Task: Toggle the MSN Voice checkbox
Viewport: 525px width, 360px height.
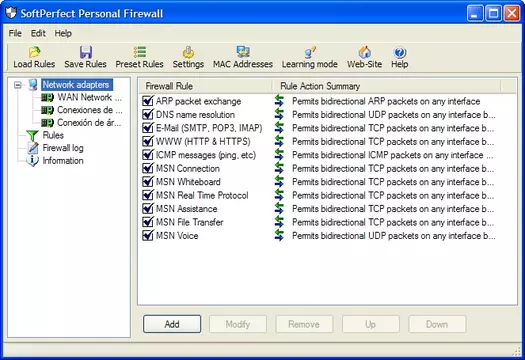Action: coord(148,235)
